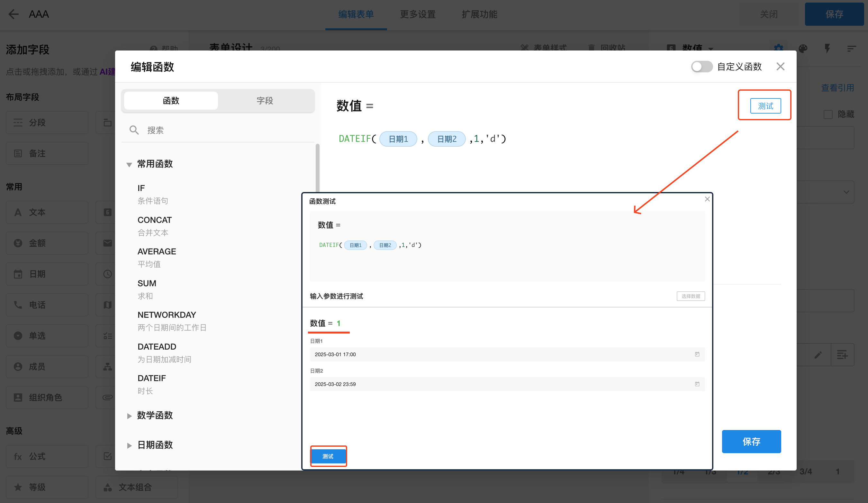Image resolution: width=868 pixels, height=503 pixels.
Task: Add a 金额 field
Action: point(47,243)
